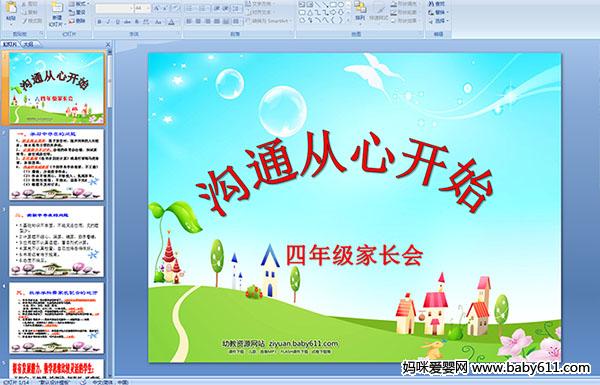Viewport: 600px width, 385px height.
Task: Click the Paste clipboard icon
Action: click(11, 10)
